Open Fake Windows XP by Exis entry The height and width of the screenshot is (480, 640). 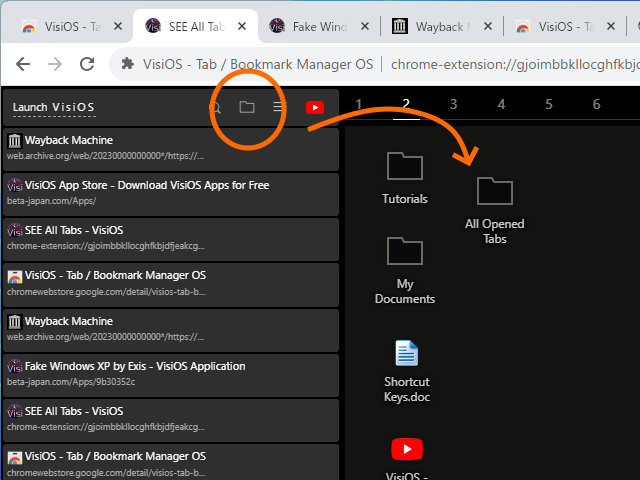point(171,375)
